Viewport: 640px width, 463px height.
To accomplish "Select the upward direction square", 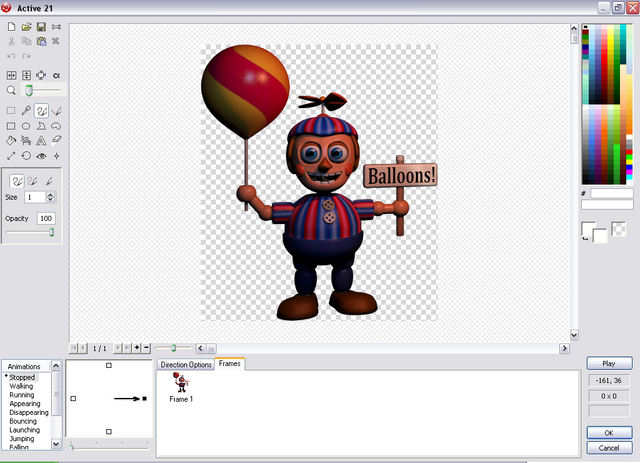I will [109, 365].
